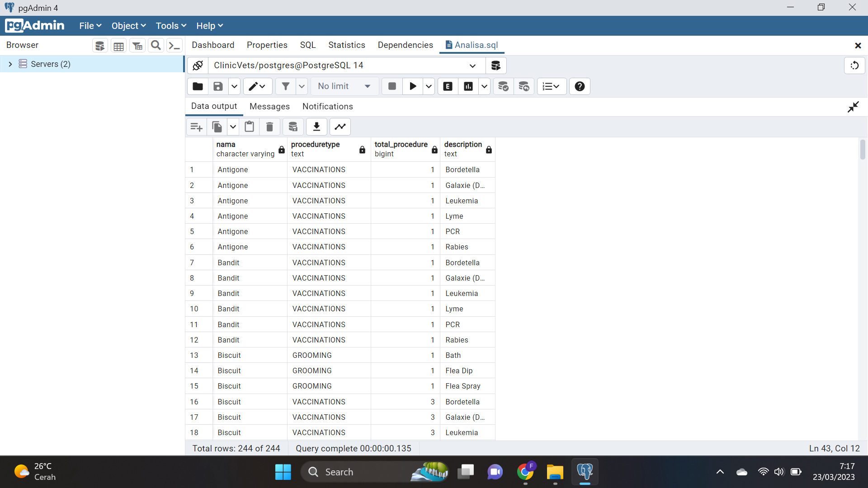The height and width of the screenshot is (488, 868).
Task: Select the Dashboard tab
Action: click(x=213, y=45)
